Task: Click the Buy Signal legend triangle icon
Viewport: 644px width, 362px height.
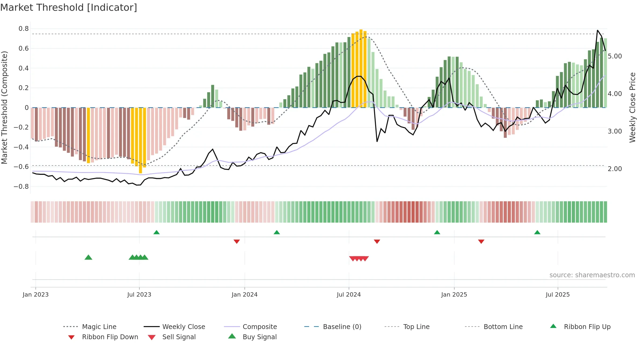Action: tap(232, 336)
